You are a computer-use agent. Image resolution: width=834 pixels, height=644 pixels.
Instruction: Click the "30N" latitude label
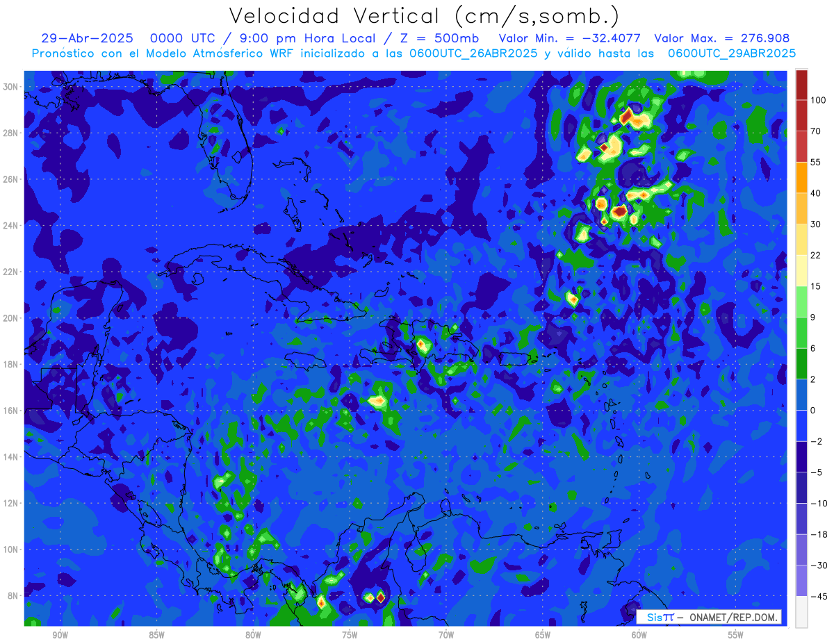(12, 87)
